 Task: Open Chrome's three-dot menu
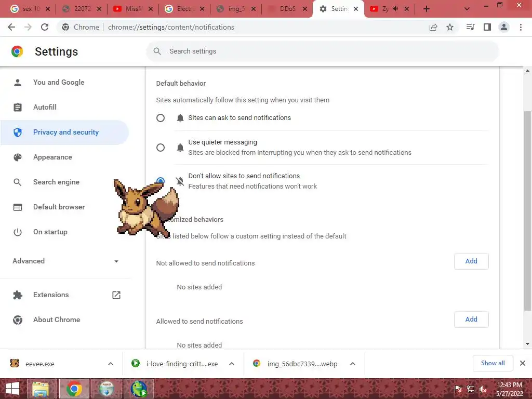pos(521,27)
